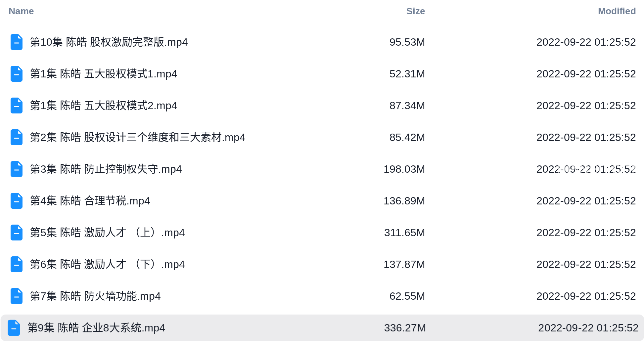644x344 pixels.
Task: Click file icon for 第4集 合理节税
Action: (x=16, y=201)
